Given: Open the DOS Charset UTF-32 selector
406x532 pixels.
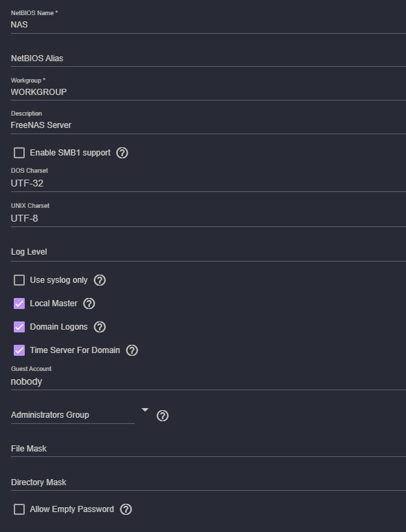Looking at the screenshot, I should (209, 183).
